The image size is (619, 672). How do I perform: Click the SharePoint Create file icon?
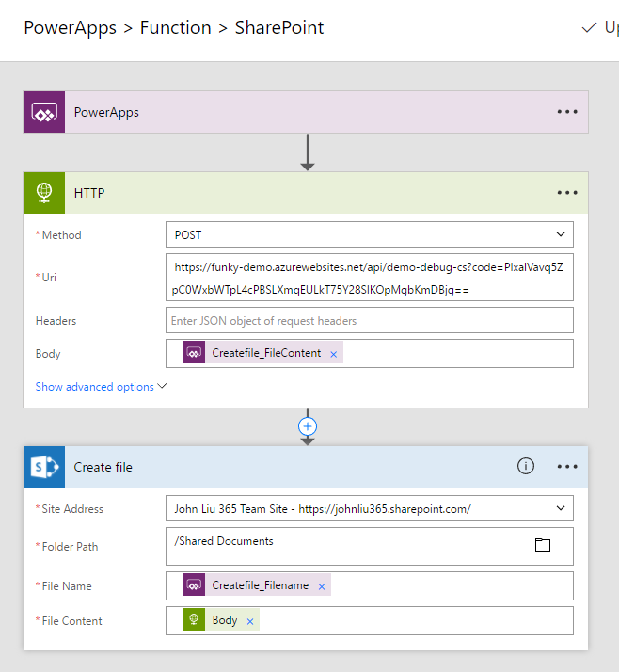[x=44, y=467]
